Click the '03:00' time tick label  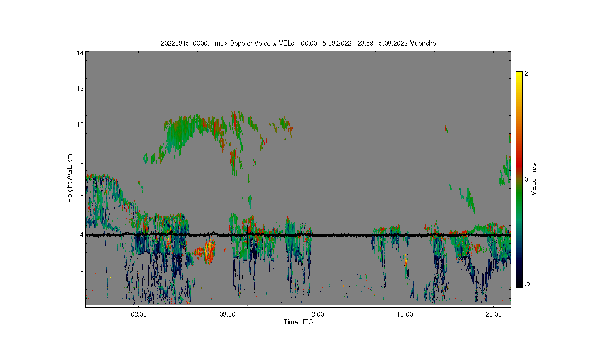click(x=139, y=314)
